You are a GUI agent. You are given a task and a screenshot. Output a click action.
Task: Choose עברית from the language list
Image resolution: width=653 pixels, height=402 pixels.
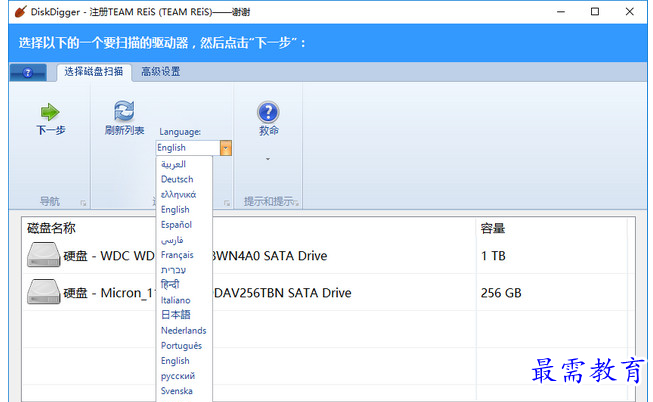[x=173, y=270]
